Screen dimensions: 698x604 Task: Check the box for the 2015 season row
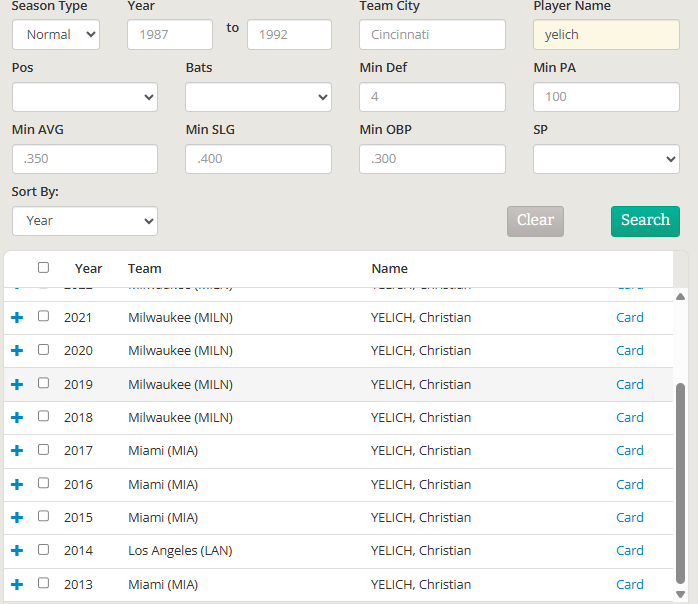click(x=43, y=516)
